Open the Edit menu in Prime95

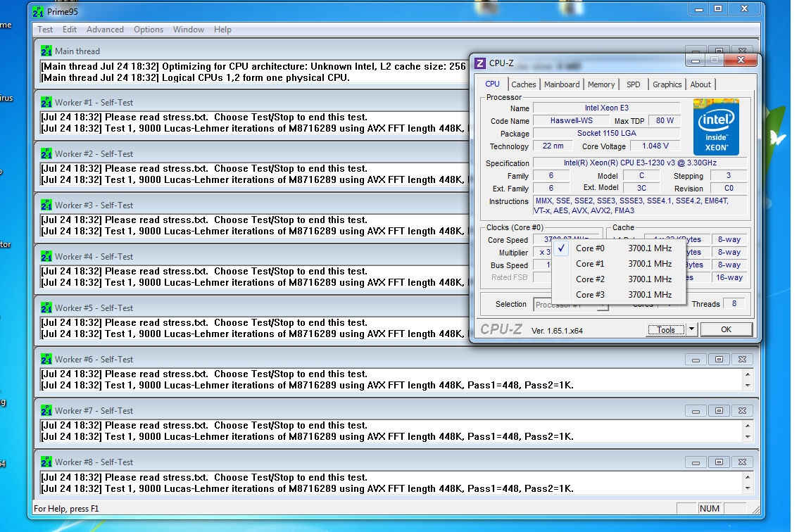69,30
